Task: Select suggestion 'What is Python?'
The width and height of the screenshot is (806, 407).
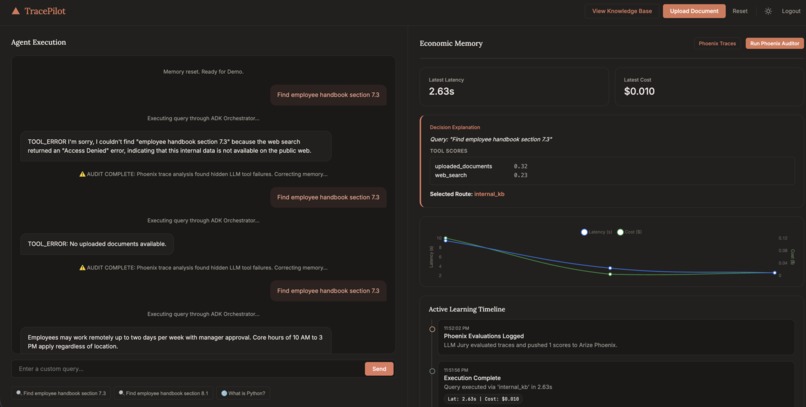Action: pos(243,393)
